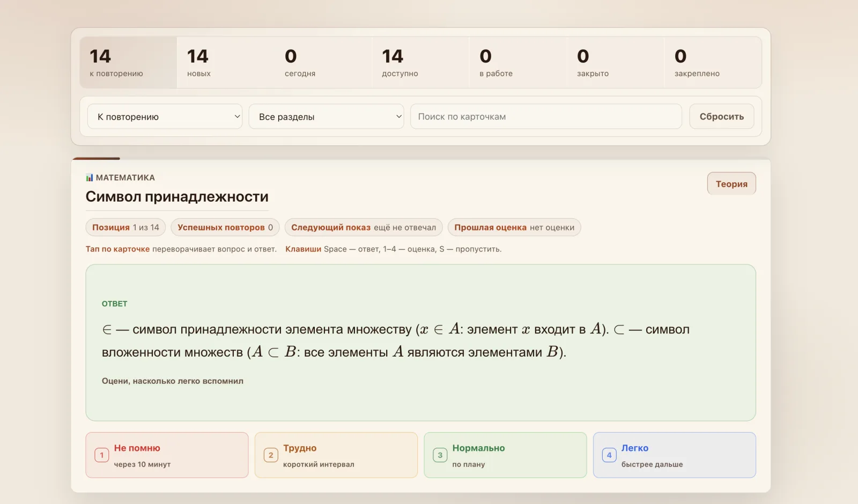The height and width of the screenshot is (504, 858).
Task: Select the 0 в работе stat tab
Action: (x=519, y=62)
